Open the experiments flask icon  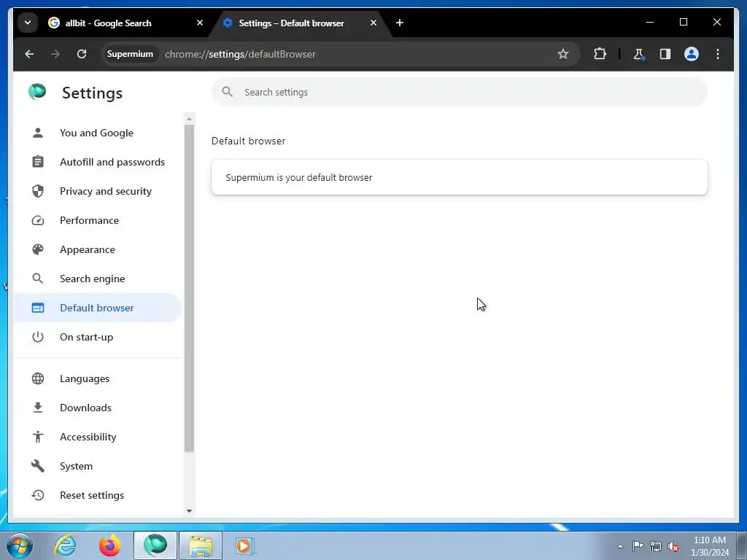(x=639, y=54)
